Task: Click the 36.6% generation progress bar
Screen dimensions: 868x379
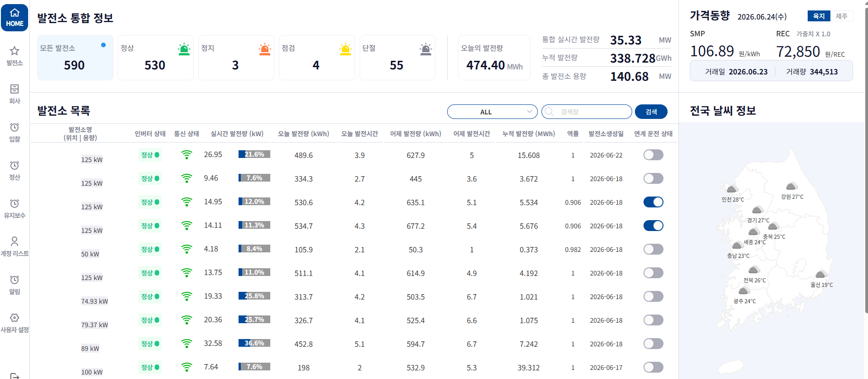Action: pyautogui.click(x=254, y=343)
